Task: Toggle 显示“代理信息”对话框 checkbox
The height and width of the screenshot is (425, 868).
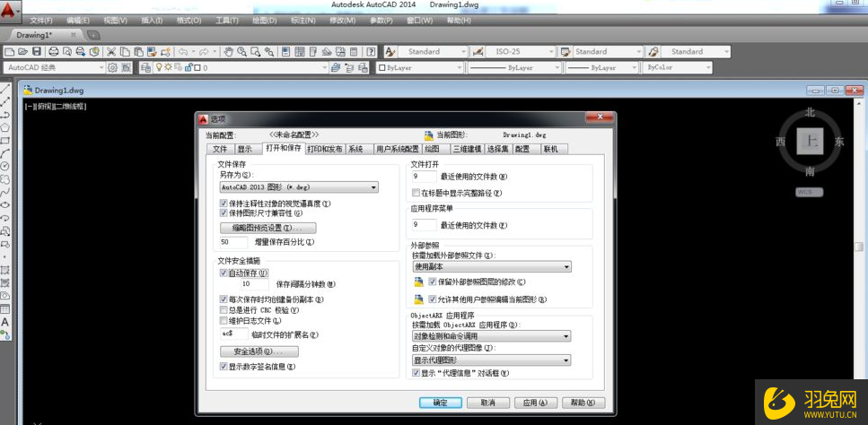Action: [x=416, y=373]
